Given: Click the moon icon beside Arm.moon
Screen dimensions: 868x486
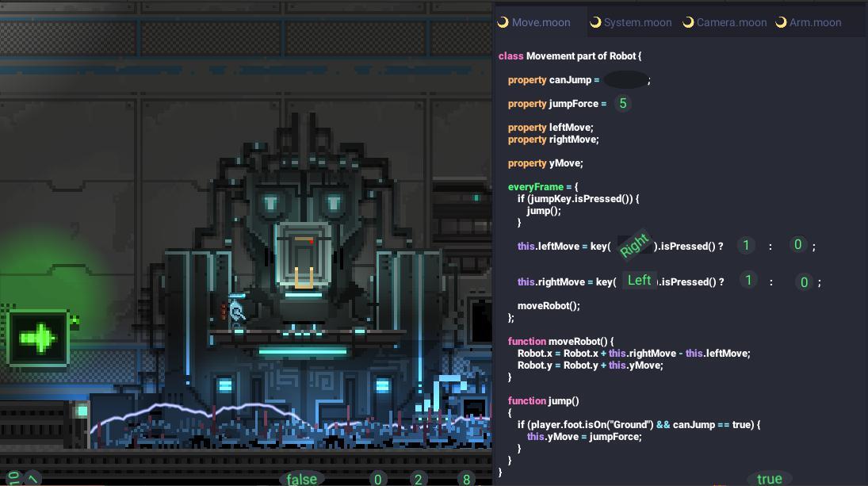Looking at the screenshot, I should 781,22.
